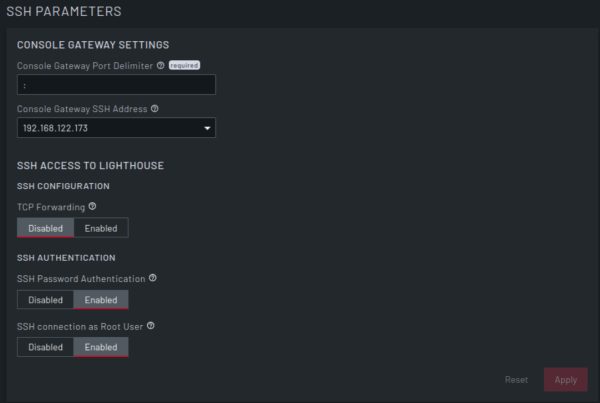Click the CONSOLE GATEWAY SETTINGS heading
Viewport: 600px width, 403px height.
[x=93, y=45]
